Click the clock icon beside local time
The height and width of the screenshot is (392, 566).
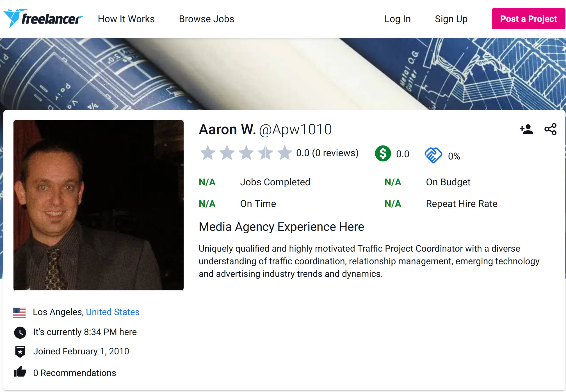(x=20, y=332)
